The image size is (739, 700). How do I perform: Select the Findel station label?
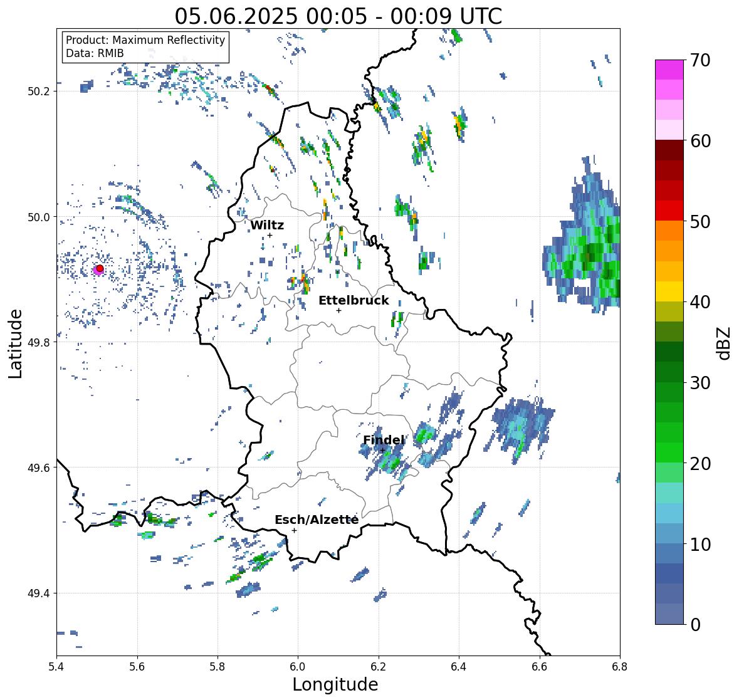(x=384, y=440)
